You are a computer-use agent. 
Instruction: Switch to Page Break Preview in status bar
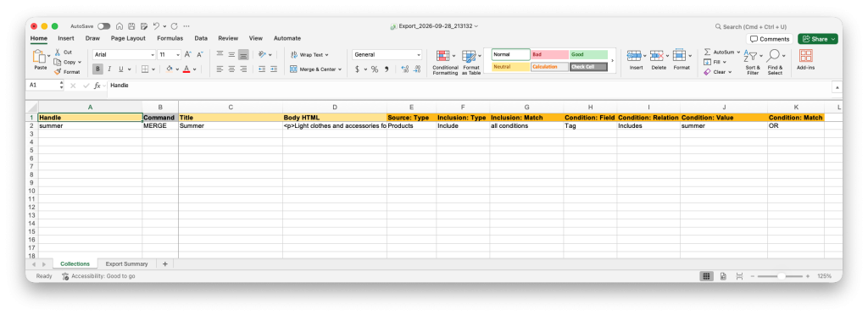(739, 275)
